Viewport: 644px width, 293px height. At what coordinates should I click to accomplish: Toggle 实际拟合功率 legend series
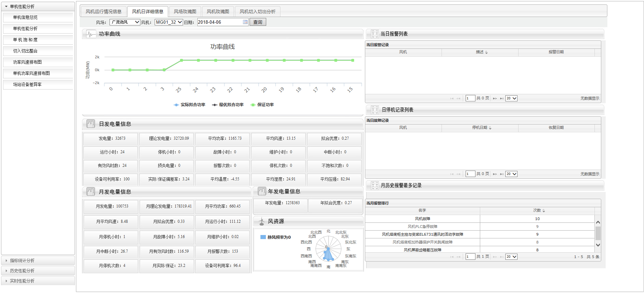pyautogui.click(x=190, y=105)
